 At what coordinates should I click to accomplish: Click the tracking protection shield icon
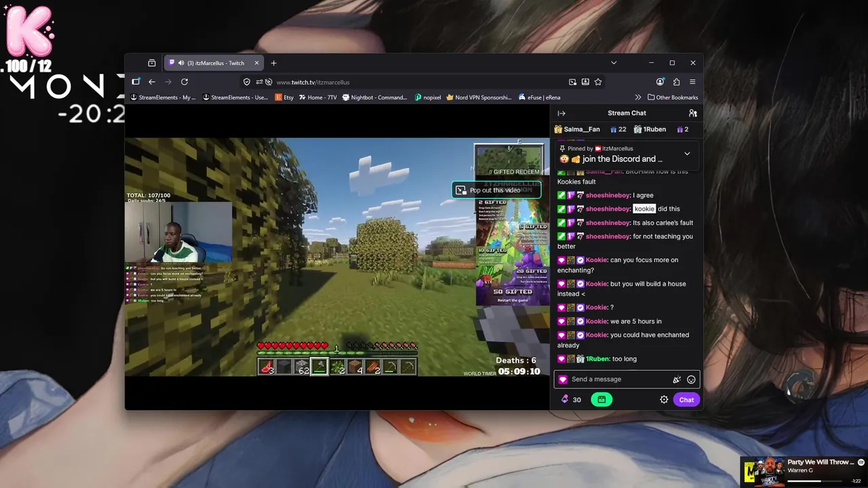[x=247, y=82]
